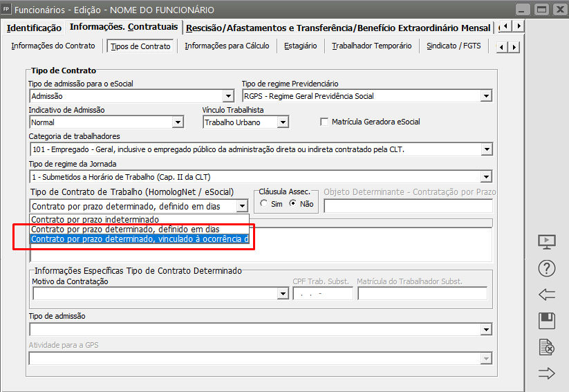Open Trabalhador Temporário sub-tab

coord(371,46)
